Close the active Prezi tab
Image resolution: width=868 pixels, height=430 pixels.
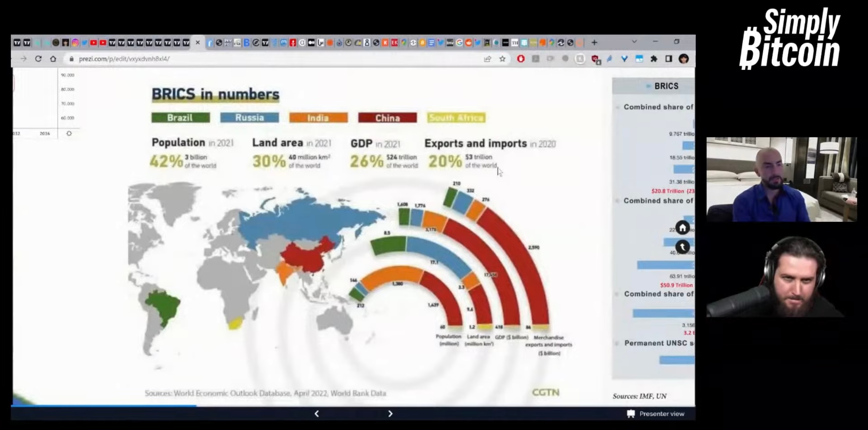point(198,43)
